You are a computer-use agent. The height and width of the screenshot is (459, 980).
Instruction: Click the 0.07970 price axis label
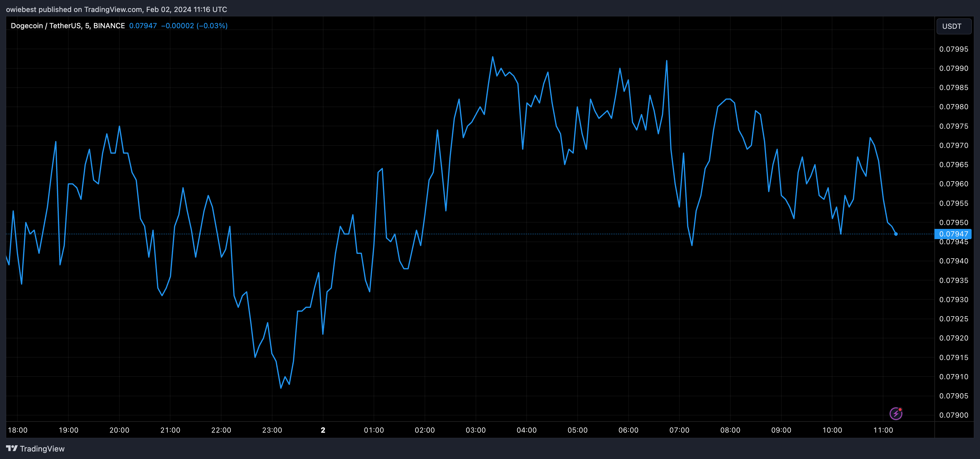click(954, 145)
